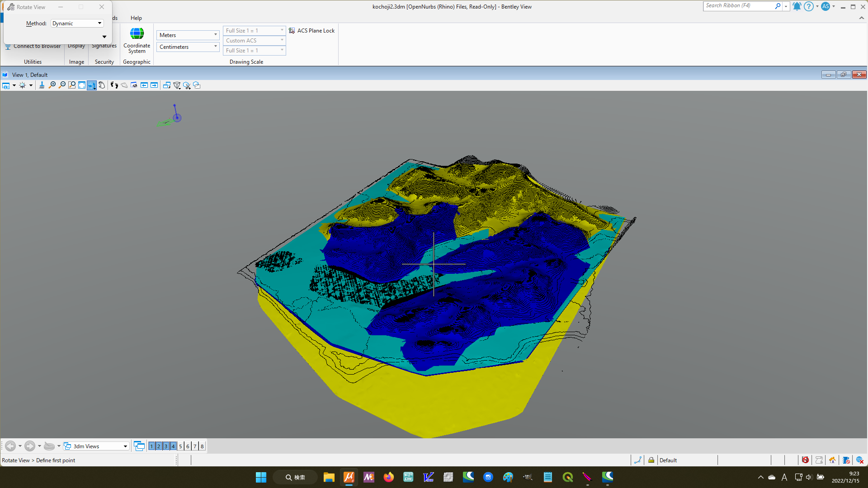Click the Fit View icon
Image resolution: width=868 pixels, height=488 pixels.
click(82, 85)
